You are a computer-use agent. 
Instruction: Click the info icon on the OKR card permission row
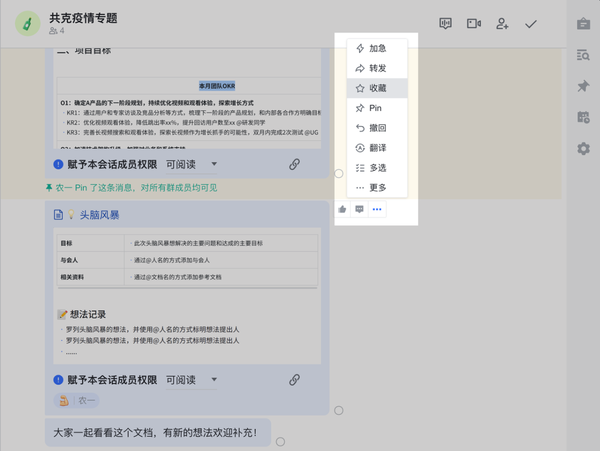tap(58, 164)
